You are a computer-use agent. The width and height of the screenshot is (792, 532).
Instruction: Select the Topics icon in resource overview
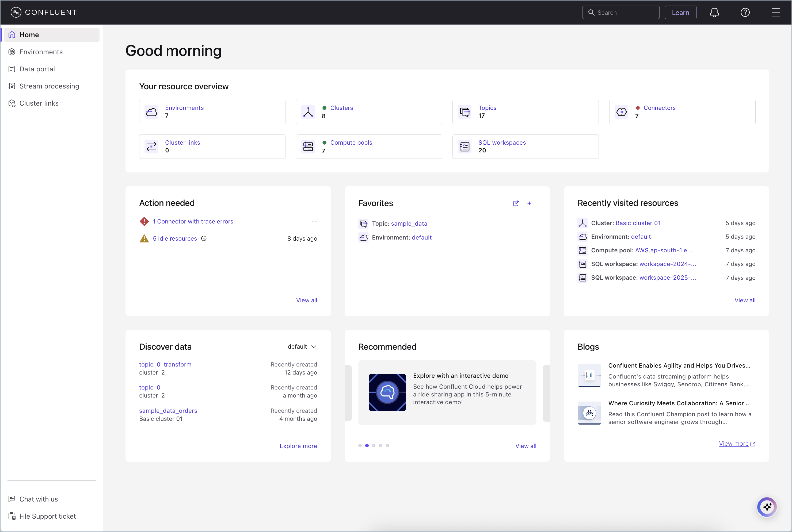coord(464,112)
